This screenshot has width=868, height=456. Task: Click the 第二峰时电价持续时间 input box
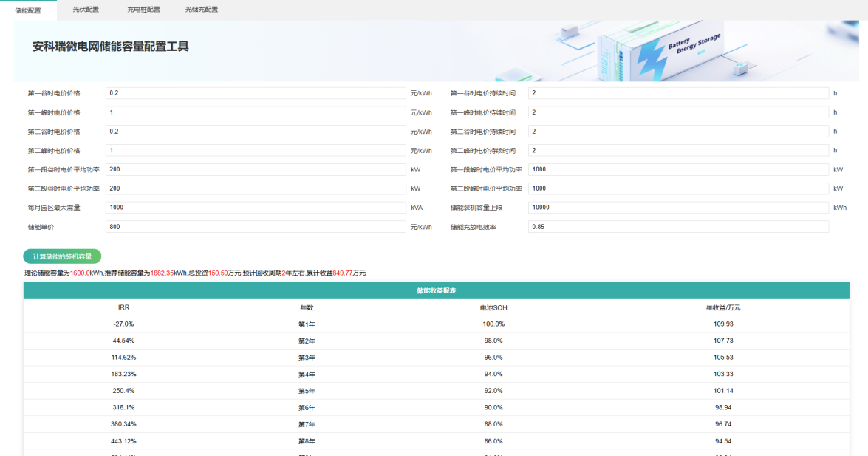[x=678, y=150]
